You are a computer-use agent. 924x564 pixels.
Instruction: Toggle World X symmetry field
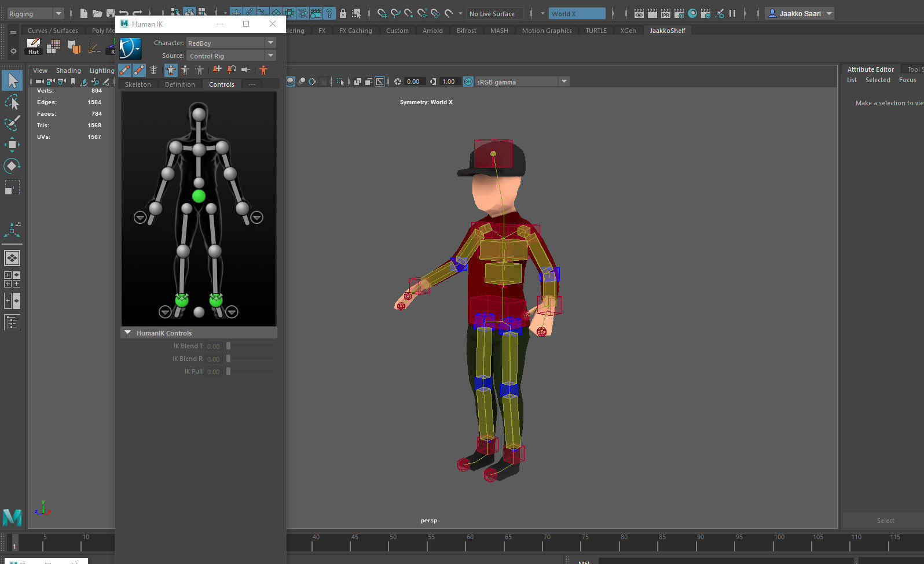pyautogui.click(x=577, y=13)
